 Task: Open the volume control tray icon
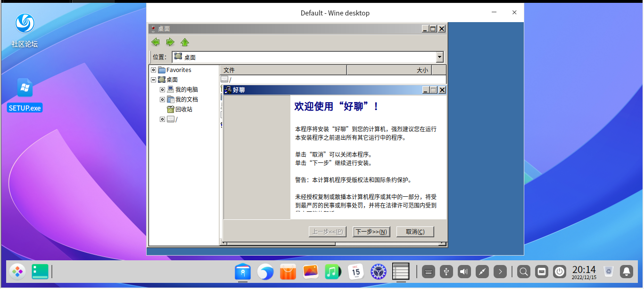464,272
